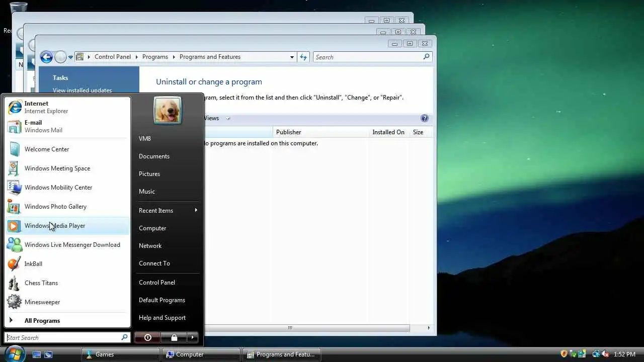Refresh the Programs and Features window
The width and height of the screenshot is (644, 362).
click(303, 57)
